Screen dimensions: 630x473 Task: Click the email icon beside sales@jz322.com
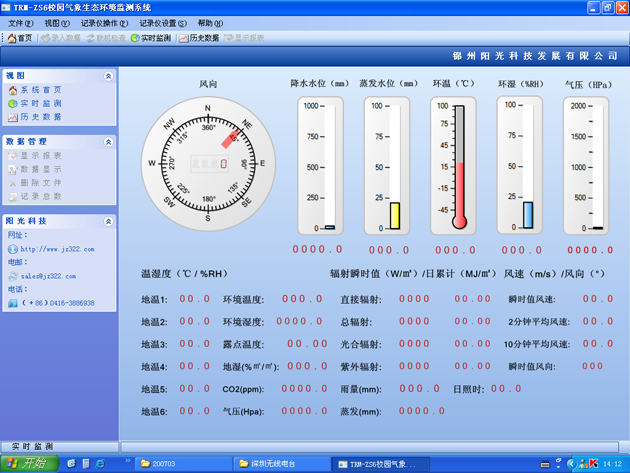12,275
